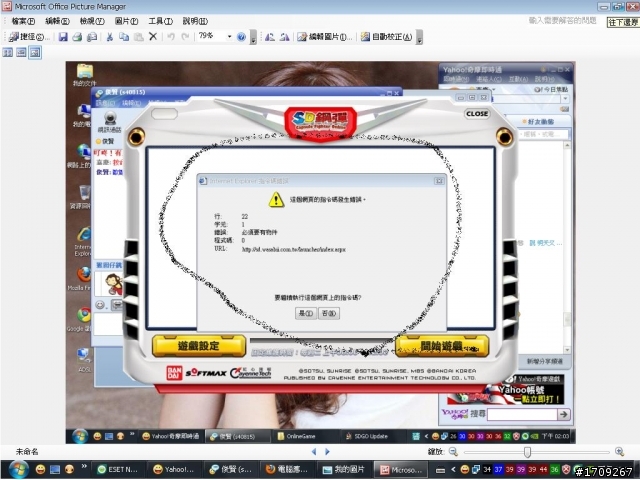The image size is (640, 480).
Task: Click the Save floppy disk icon
Action: [x=63, y=37]
